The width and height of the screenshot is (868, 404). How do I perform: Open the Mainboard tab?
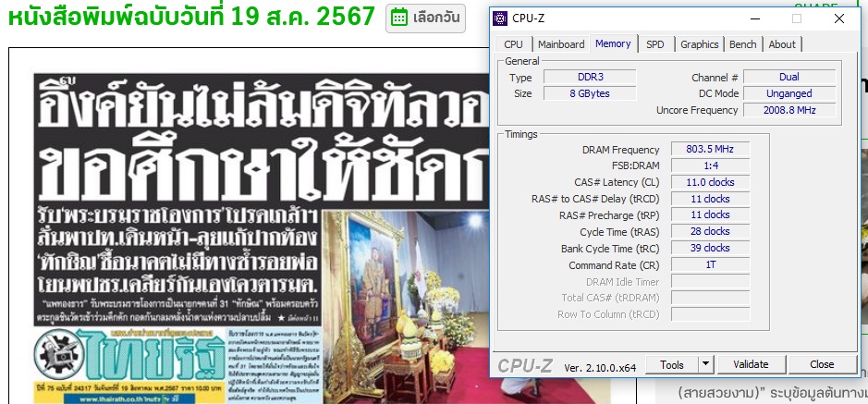[561, 44]
